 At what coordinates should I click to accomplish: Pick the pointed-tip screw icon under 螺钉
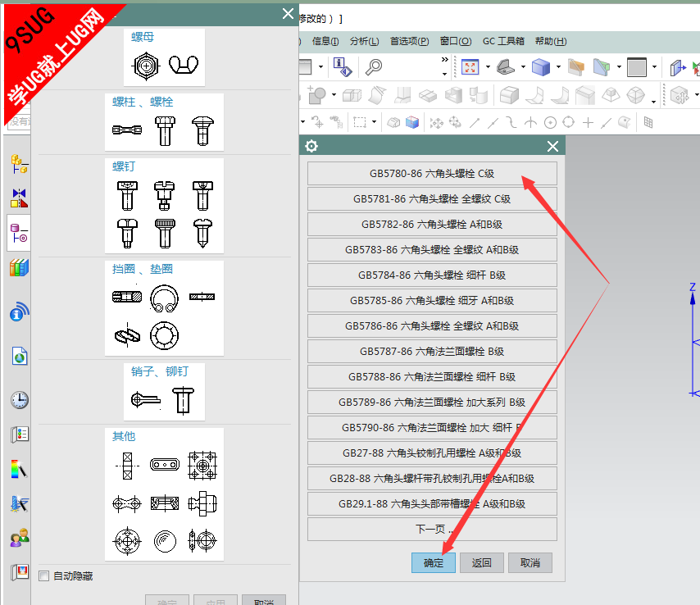point(202,233)
